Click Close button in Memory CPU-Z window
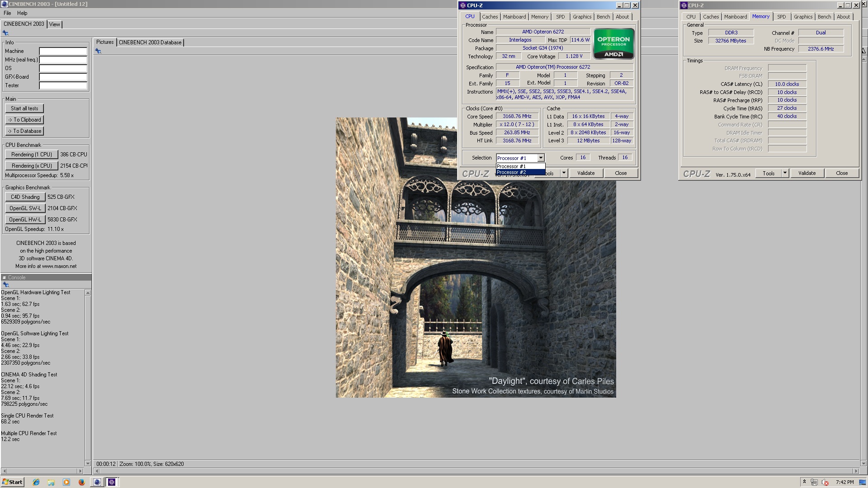868x488 pixels. 842,173
